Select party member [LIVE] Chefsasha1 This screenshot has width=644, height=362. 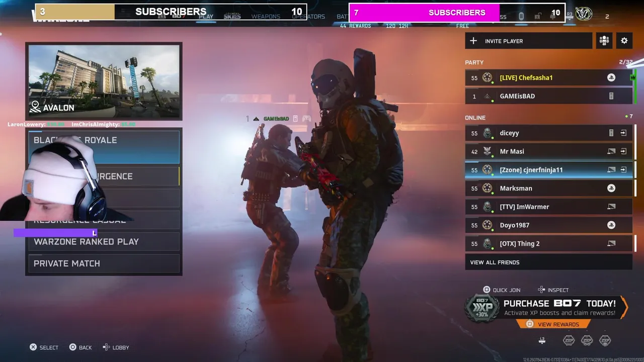tap(548, 77)
